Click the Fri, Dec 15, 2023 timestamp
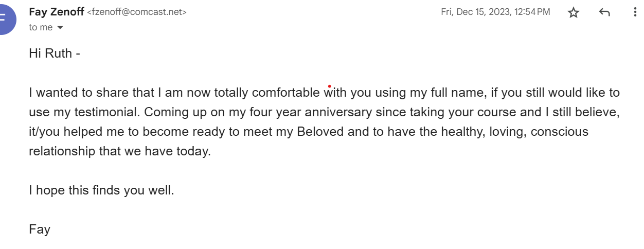The image size is (644, 249). (x=495, y=12)
